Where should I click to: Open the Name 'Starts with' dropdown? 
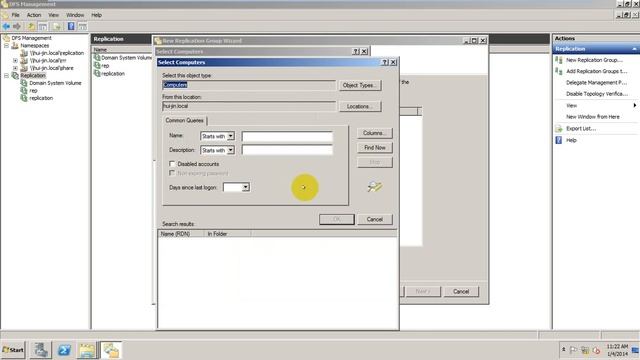(231, 136)
